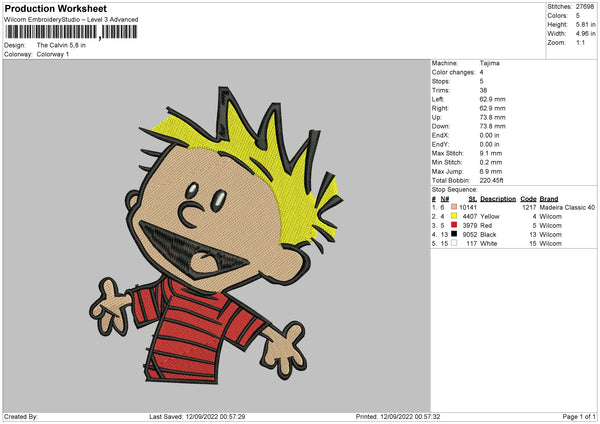Click the Stitches value 27698
This screenshot has width=600, height=424.
585,7
